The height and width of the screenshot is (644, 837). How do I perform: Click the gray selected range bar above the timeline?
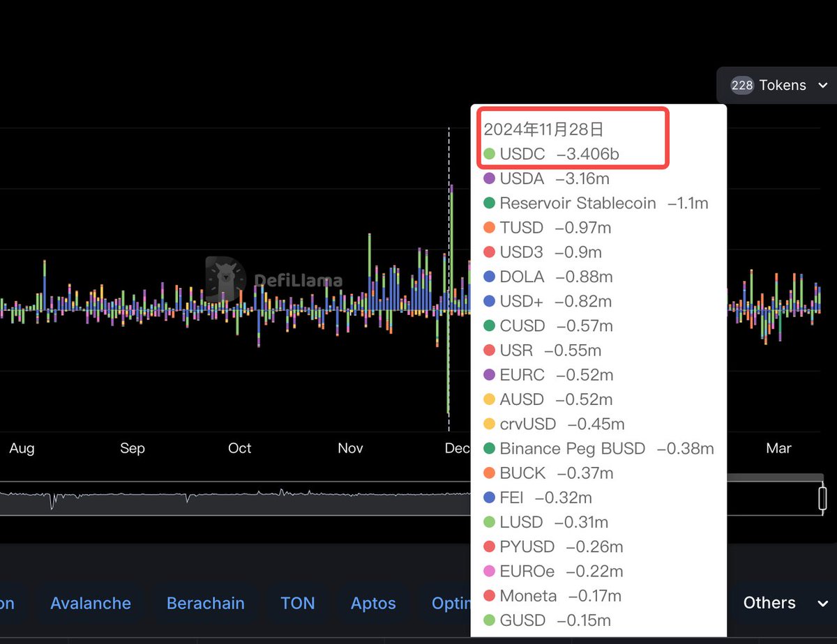[x=774, y=477]
